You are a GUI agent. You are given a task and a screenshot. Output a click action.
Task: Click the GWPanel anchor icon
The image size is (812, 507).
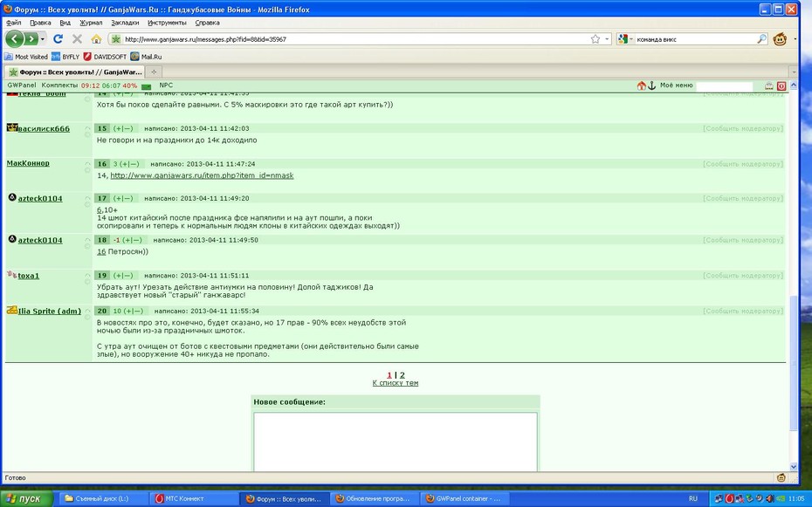tap(651, 86)
